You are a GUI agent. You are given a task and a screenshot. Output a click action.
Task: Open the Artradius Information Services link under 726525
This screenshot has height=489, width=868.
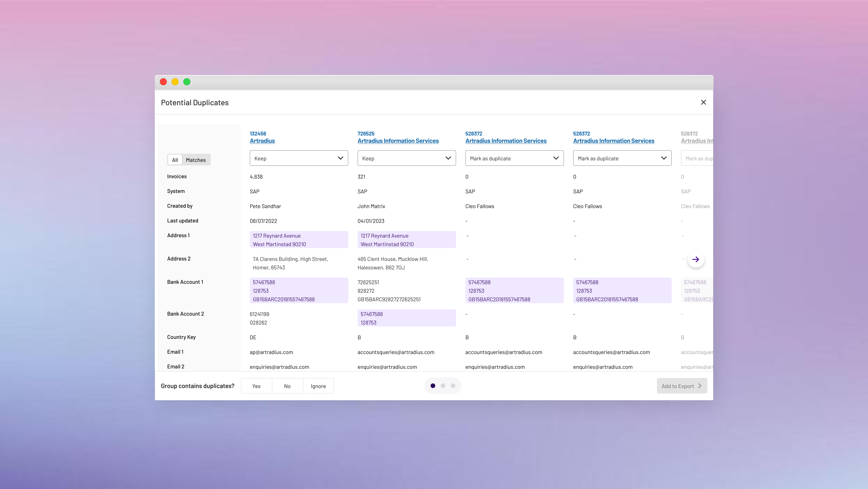pyautogui.click(x=398, y=141)
